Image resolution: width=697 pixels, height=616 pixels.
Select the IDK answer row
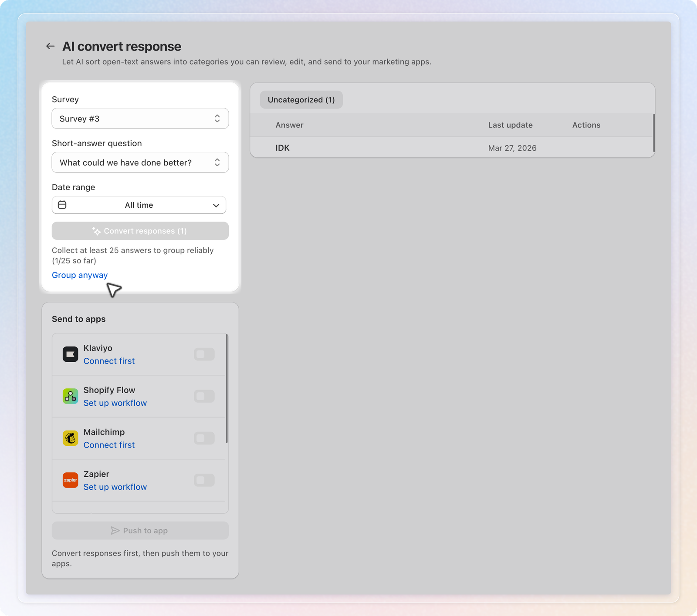tap(452, 148)
